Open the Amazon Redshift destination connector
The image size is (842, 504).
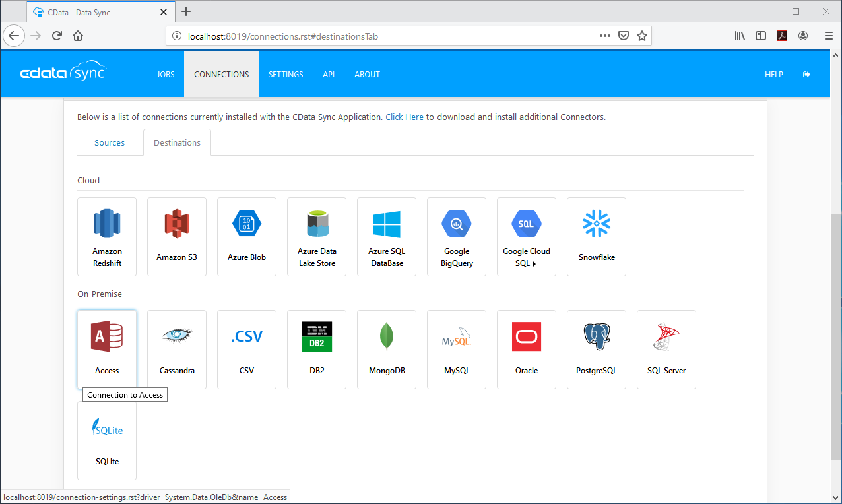(x=107, y=236)
